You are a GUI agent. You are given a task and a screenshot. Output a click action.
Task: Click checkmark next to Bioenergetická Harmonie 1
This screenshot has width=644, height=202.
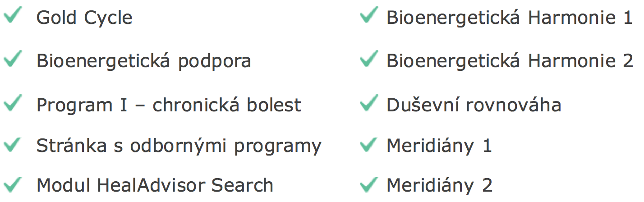tap(369, 16)
